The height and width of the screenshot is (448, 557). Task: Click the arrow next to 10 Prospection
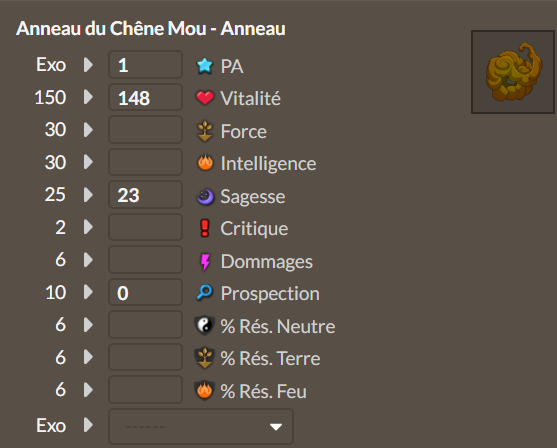click(x=88, y=292)
